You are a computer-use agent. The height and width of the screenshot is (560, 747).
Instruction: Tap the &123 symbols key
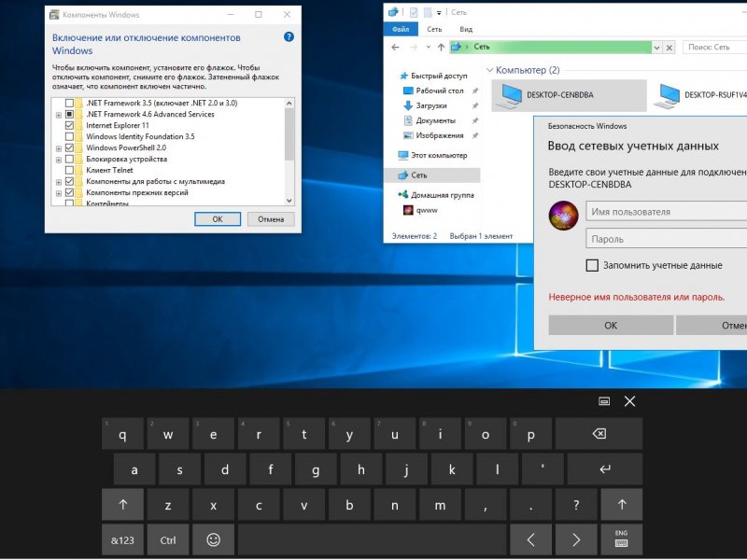pos(122,540)
